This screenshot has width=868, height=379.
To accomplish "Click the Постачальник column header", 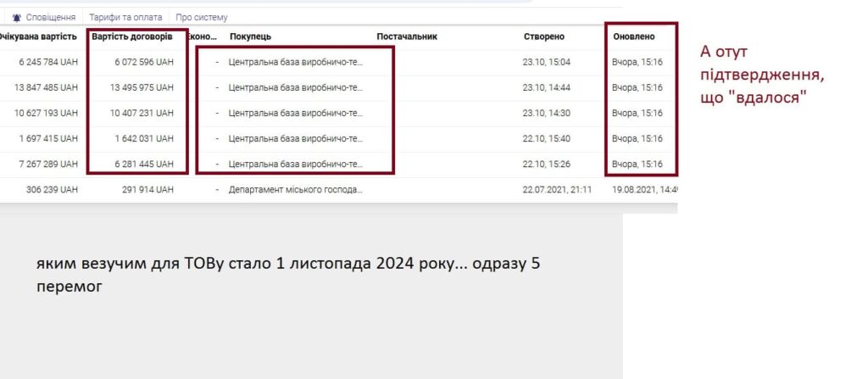I will point(407,36).
